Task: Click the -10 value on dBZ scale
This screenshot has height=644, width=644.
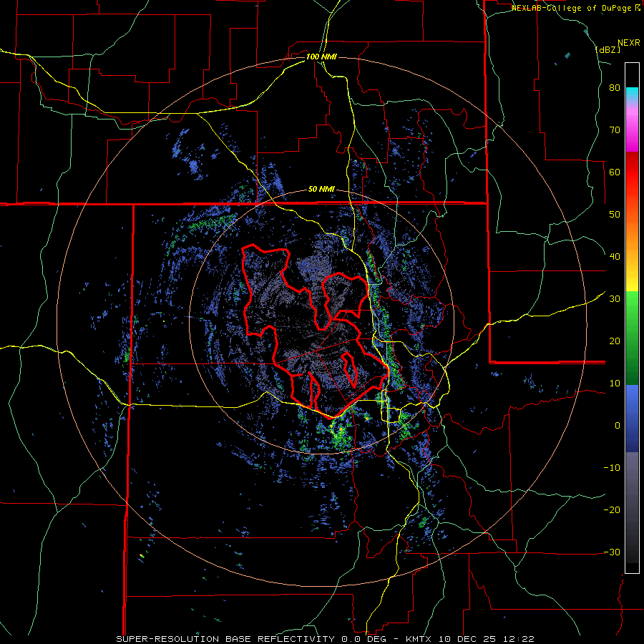Action: (612, 468)
